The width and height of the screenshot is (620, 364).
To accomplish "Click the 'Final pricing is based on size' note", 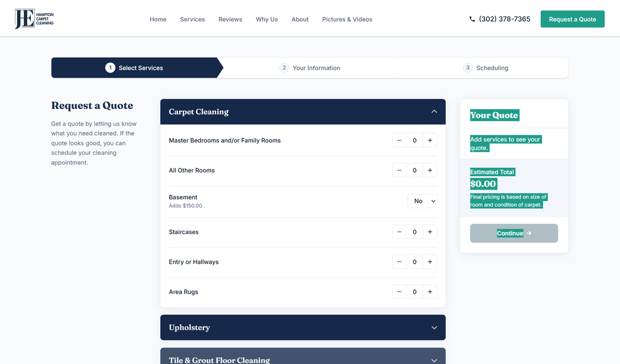I will coord(508,201).
